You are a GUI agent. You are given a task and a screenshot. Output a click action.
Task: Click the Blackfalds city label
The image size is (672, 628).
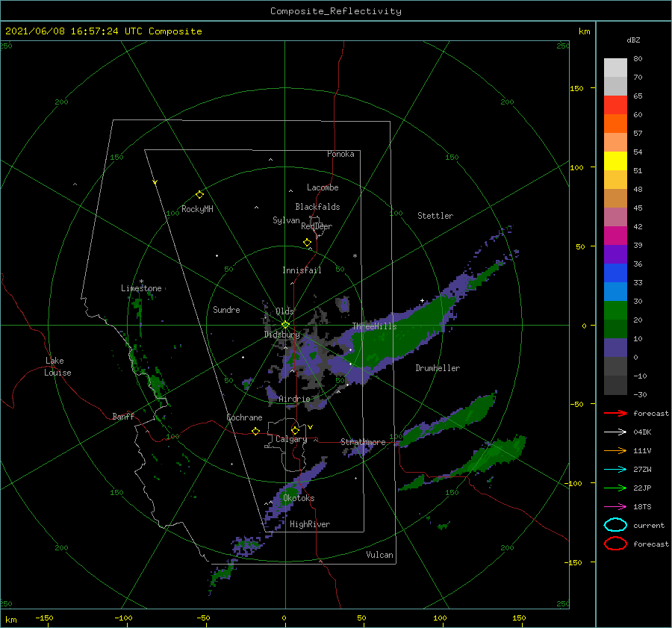pyautogui.click(x=317, y=207)
